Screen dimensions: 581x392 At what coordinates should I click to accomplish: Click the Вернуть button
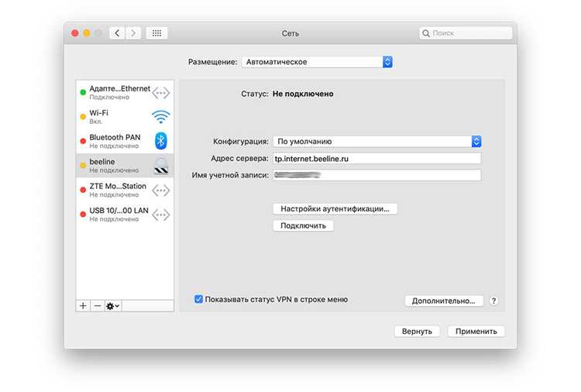point(417,332)
